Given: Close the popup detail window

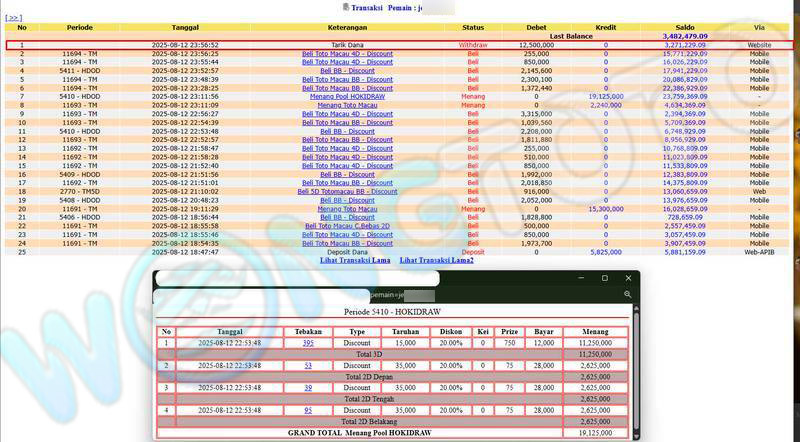Looking at the screenshot, I should point(630,277).
